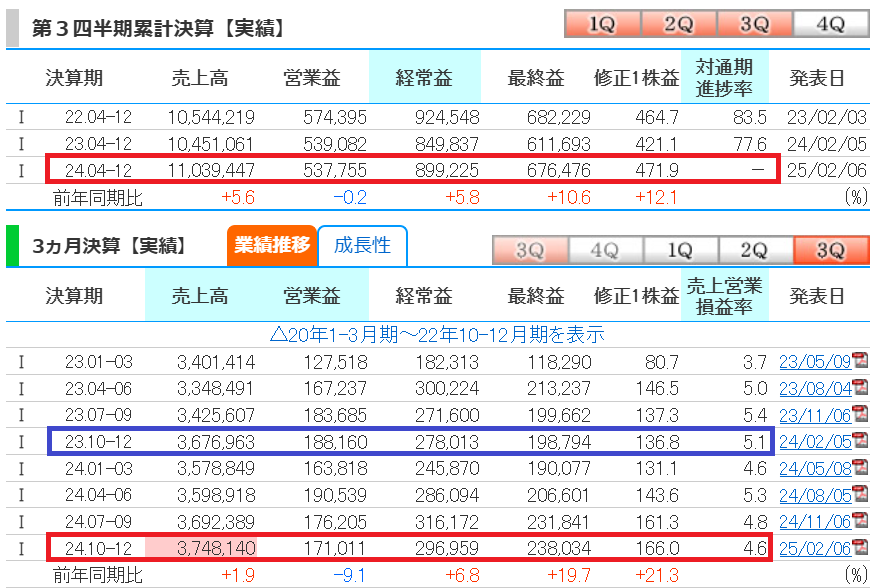Select the 1Q tab in 3ヵ月決算 section
884x588 pixels.
(680, 250)
